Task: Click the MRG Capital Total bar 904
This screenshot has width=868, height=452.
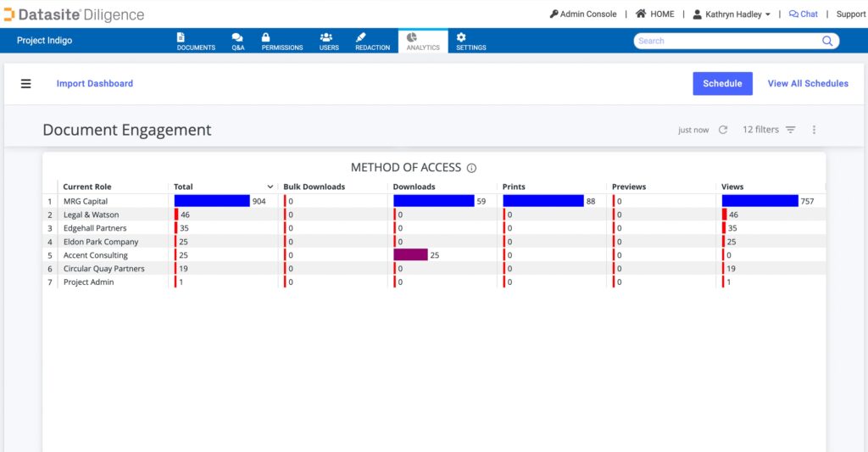Action: (x=212, y=201)
